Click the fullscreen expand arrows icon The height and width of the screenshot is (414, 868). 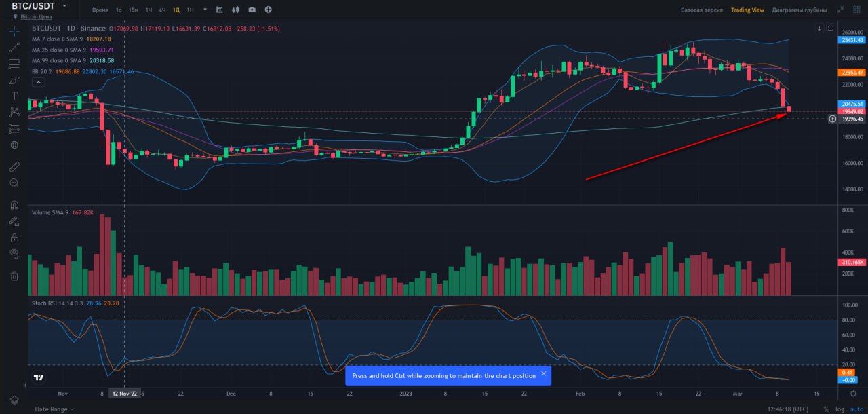coord(841,10)
